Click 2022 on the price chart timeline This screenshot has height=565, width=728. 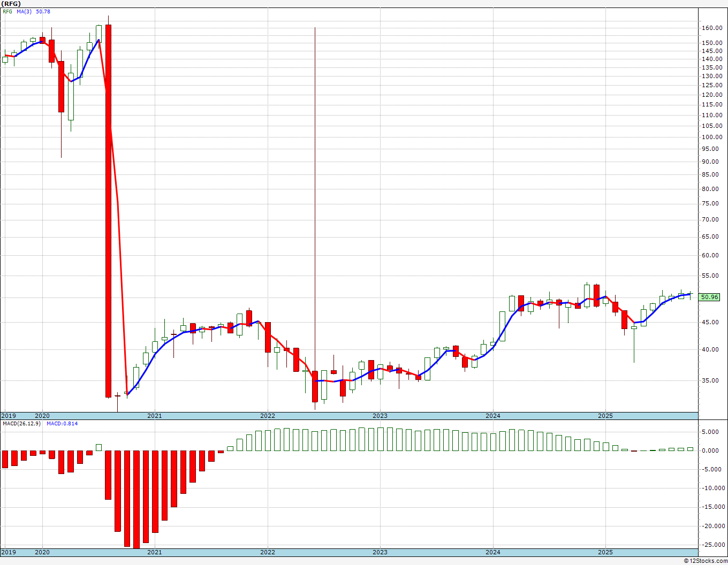267,416
